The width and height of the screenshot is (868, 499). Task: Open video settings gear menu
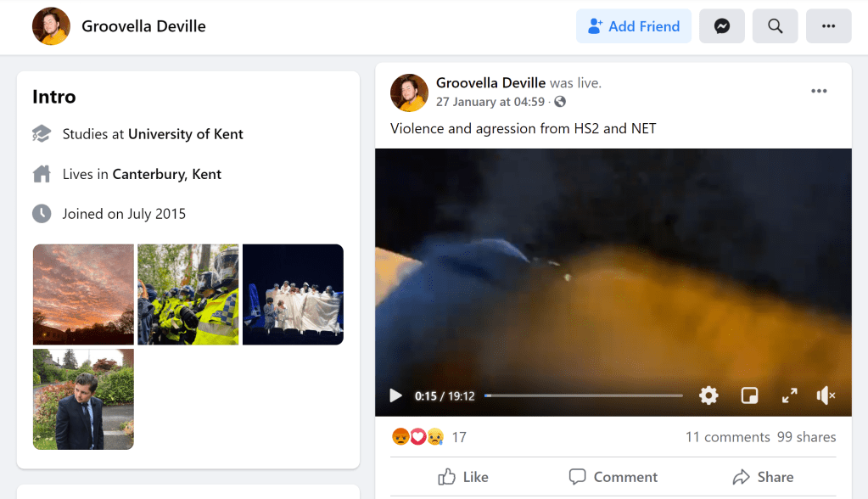click(x=708, y=395)
